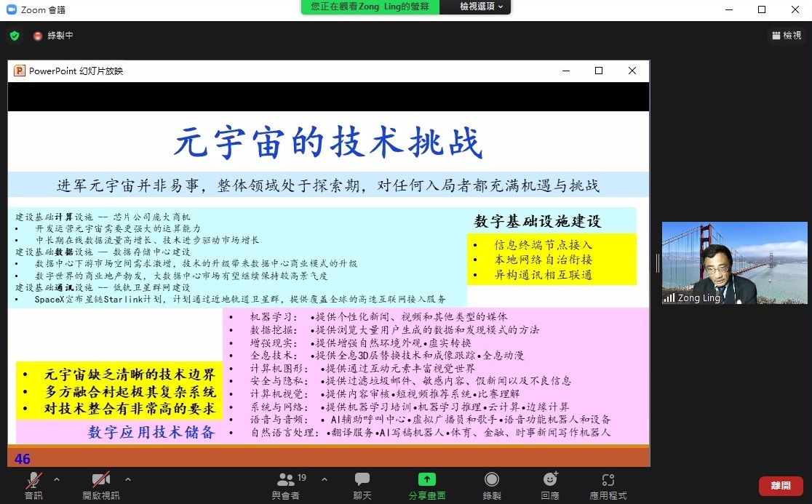Screen dimensions: 812x504
Task: Click the green encryption shield icon
Action: click(x=14, y=36)
